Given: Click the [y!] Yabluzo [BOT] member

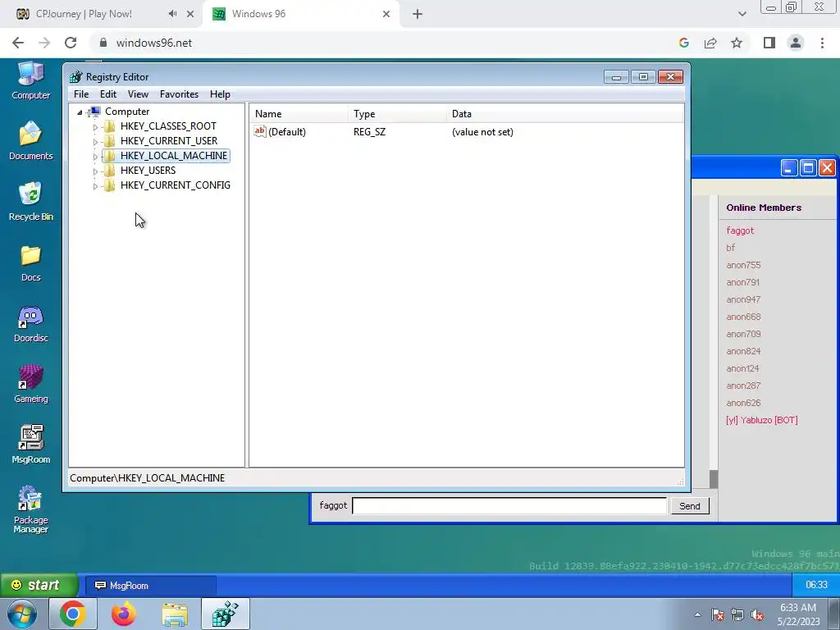Looking at the screenshot, I should point(762,420).
